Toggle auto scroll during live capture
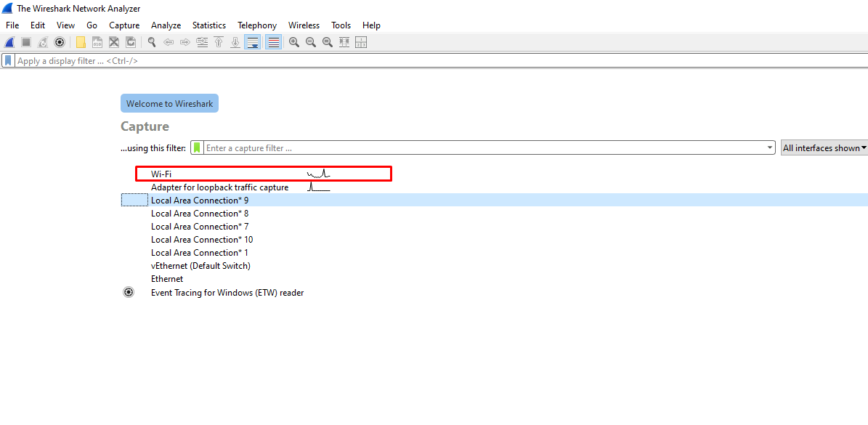Image resolution: width=868 pixels, height=425 pixels. point(253,42)
